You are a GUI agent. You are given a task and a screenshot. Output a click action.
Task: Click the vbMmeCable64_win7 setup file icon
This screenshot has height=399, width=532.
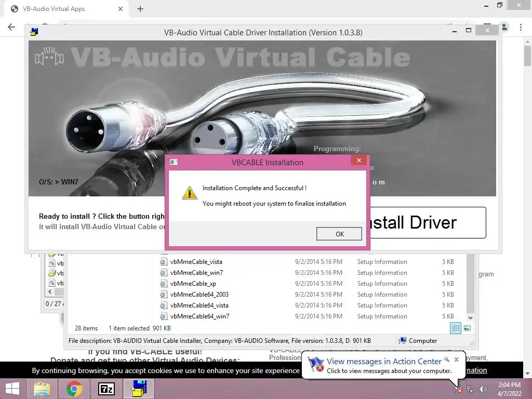click(x=164, y=316)
